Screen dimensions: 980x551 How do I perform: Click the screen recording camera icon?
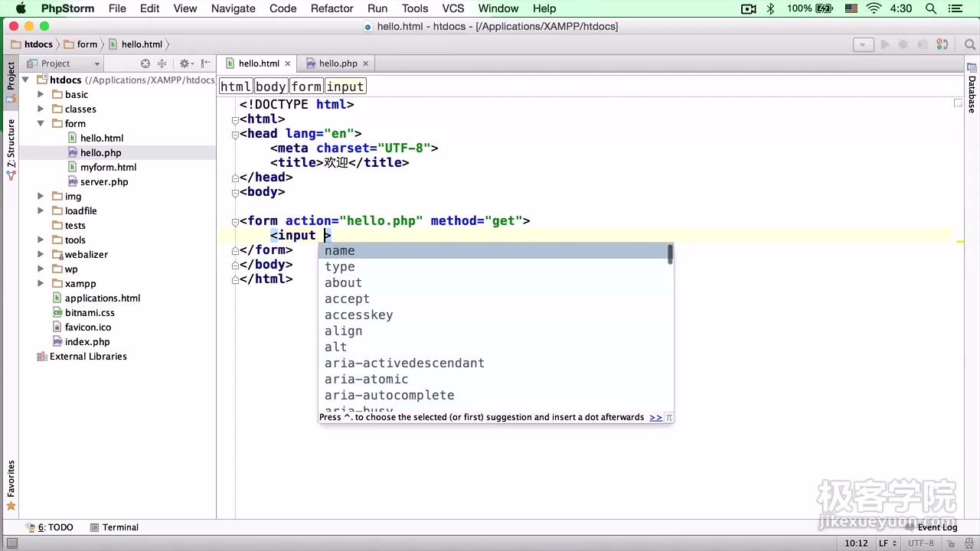coord(749,8)
